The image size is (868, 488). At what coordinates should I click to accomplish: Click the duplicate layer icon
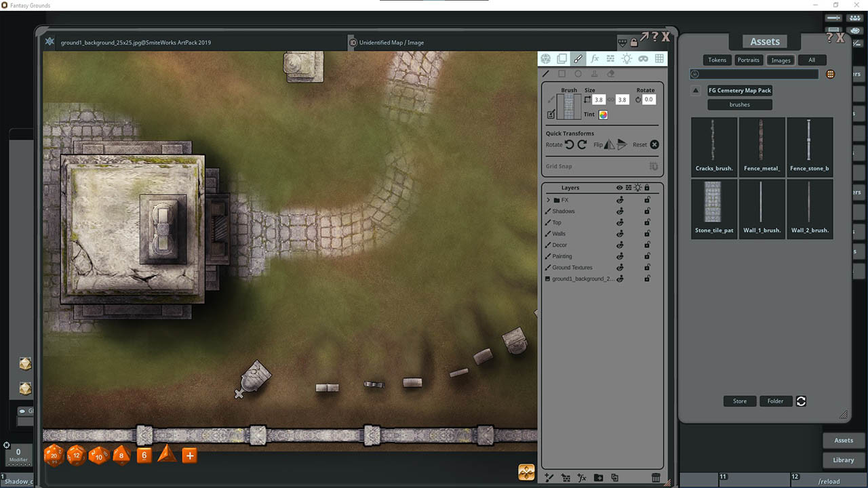coord(614,477)
